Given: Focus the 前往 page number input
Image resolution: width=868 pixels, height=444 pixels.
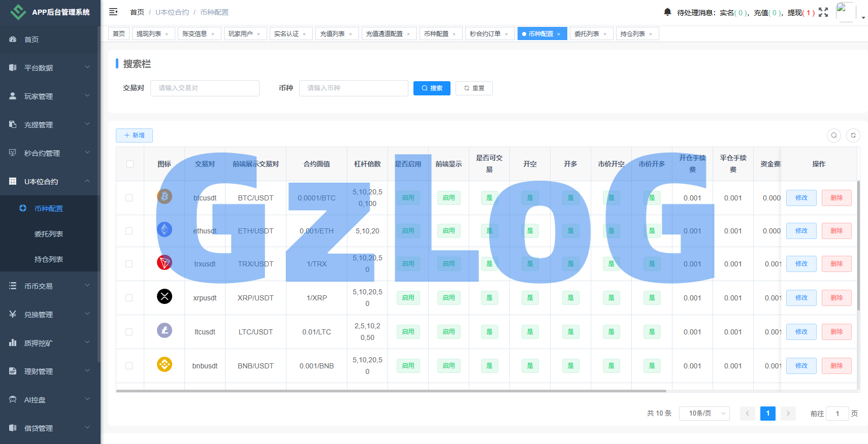Looking at the screenshot, I should 838,414.
